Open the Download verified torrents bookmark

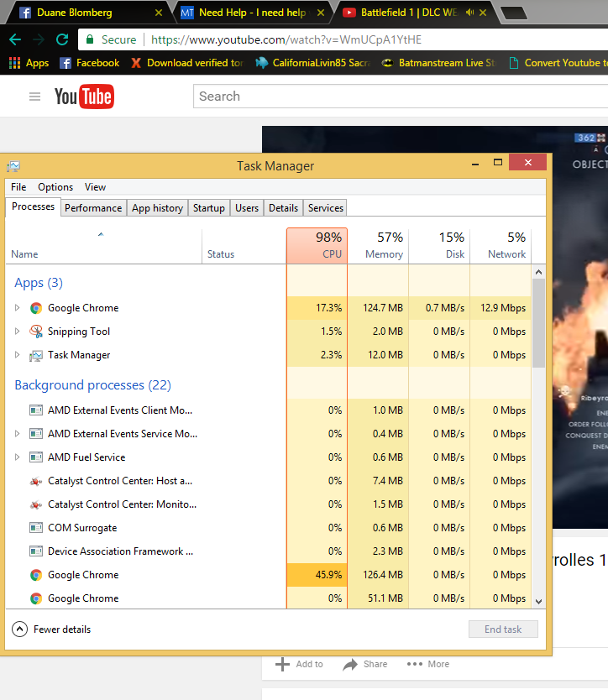click(187, 63)
